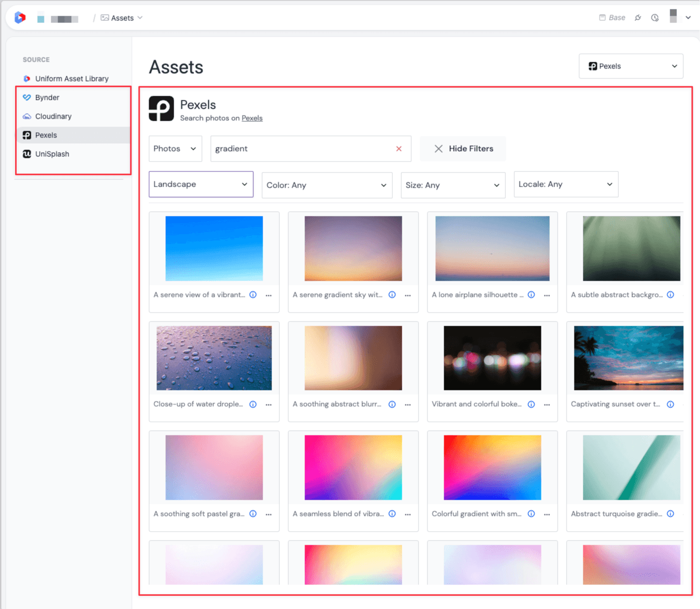Select the lone airplane silhouette thumbnail

coord(492,248)
